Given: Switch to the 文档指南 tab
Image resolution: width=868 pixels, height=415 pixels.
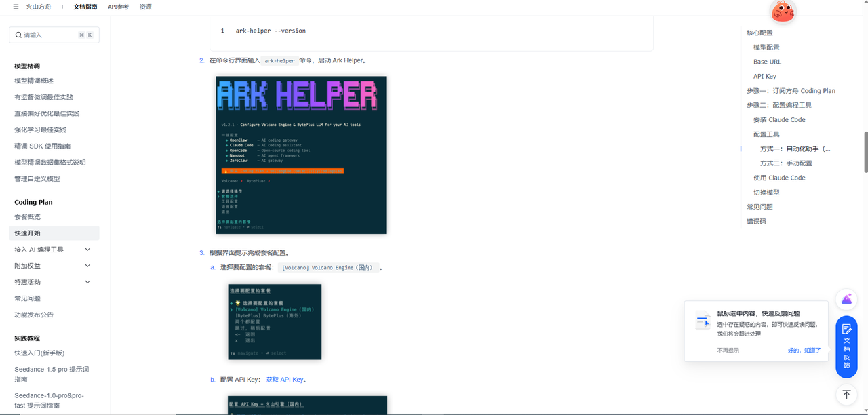Looking at the screenshot, I should tap(85, 7).
